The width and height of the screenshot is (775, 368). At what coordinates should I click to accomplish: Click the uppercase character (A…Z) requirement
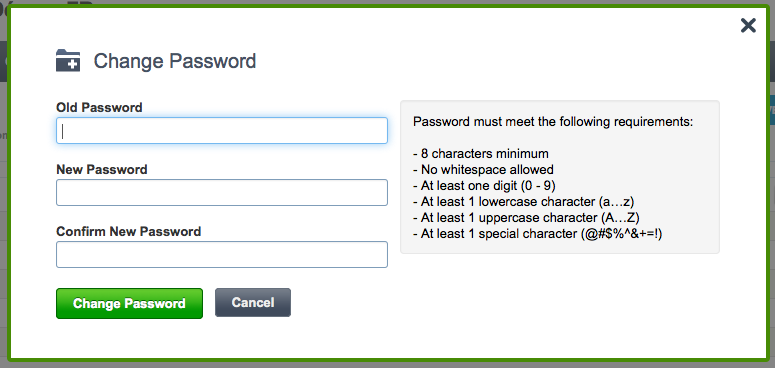[x=527, y=217]
